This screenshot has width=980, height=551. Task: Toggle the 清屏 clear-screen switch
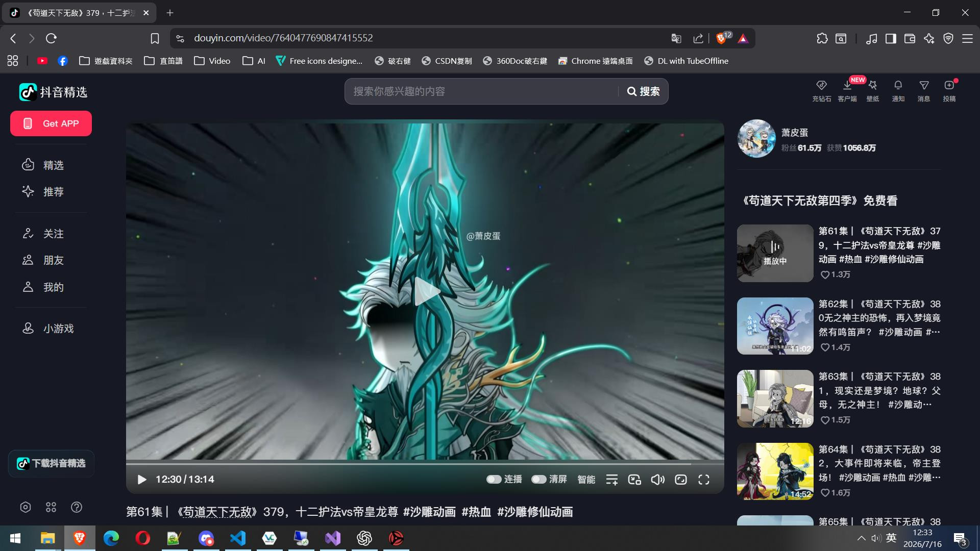click(x=538, y=480)
